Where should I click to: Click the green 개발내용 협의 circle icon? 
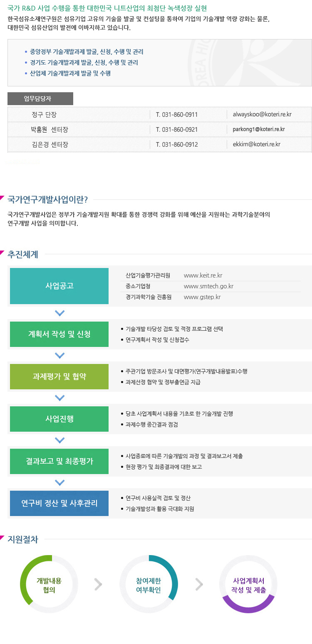click(49, 584)
